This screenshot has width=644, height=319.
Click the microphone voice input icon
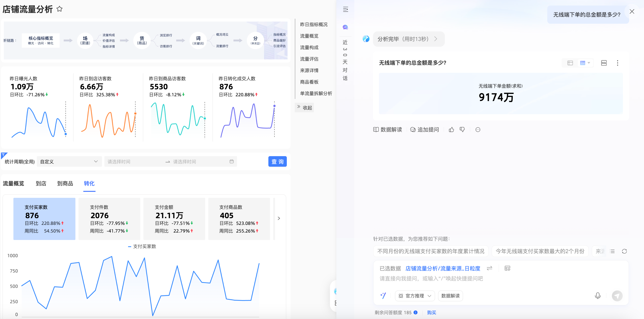[598, 296]
